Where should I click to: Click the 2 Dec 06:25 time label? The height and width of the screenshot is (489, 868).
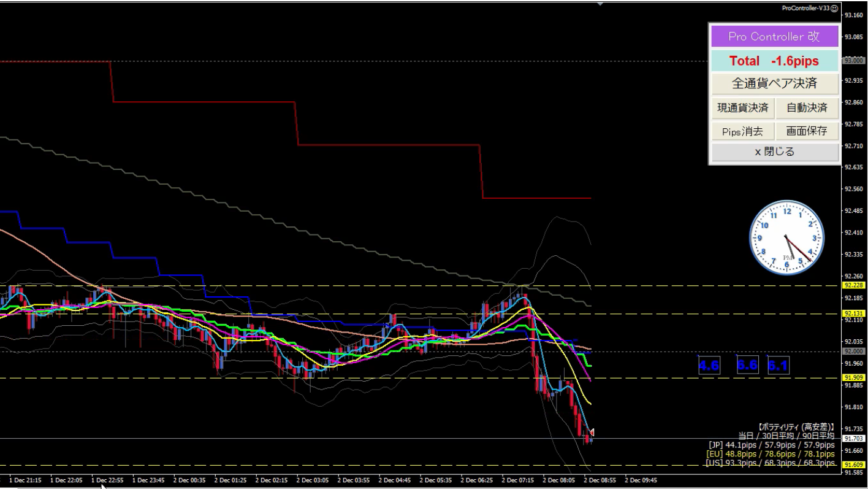click(x=476, y=480)
